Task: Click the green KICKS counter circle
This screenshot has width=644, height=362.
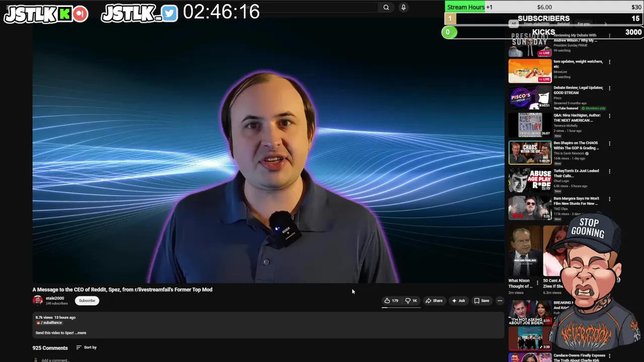Action: pyautogui.click(x=448, y=32)
